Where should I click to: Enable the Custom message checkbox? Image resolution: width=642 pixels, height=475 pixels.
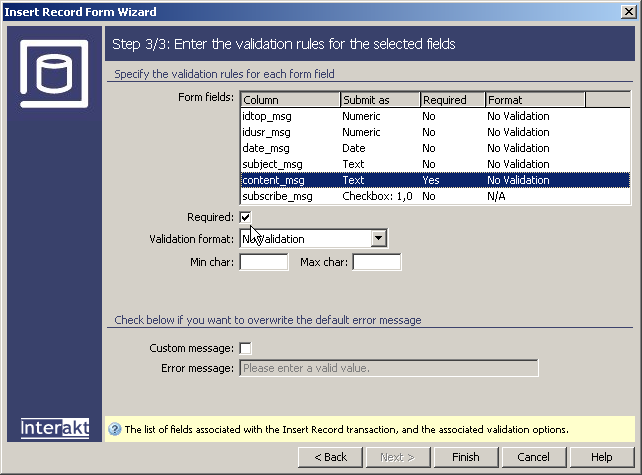click(x=246, y=348)
